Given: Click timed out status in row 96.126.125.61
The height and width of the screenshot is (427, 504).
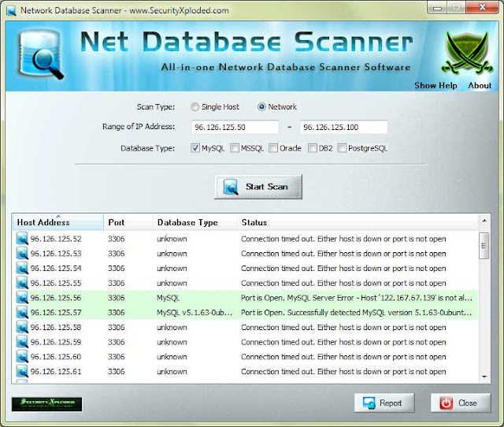Looking at the screenshot, I should point(343,372).
